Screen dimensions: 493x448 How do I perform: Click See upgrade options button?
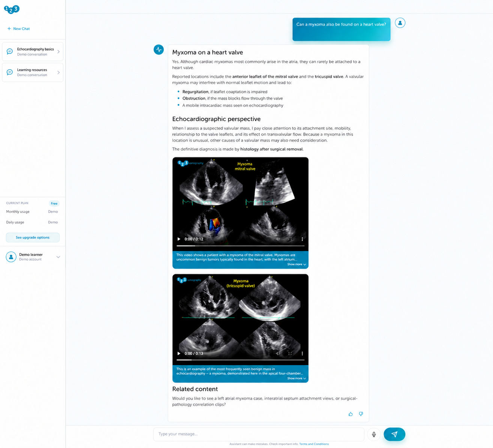[x=33, y=237]
